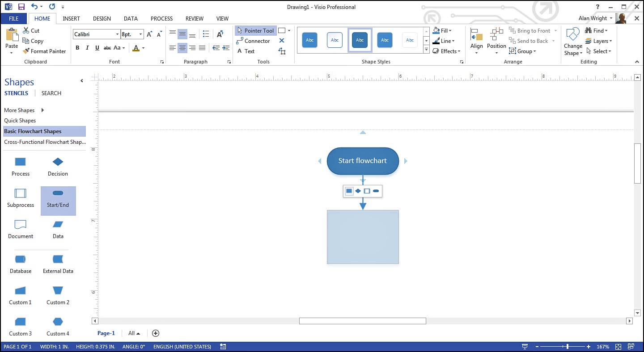Decrease font size with shrink font icon
Viewport: 644px width, 352px height.
click(159, 34)
